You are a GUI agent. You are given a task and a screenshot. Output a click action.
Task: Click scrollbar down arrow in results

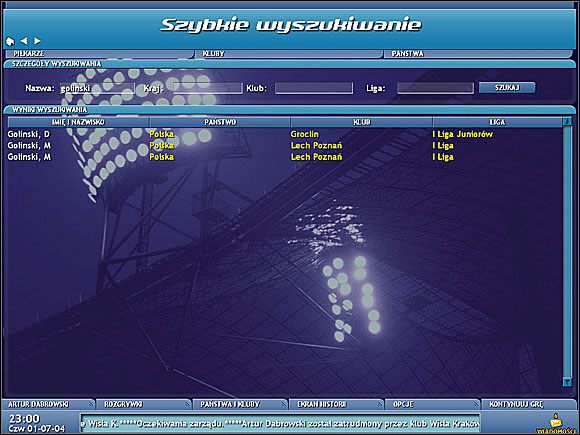click(567, 381)
